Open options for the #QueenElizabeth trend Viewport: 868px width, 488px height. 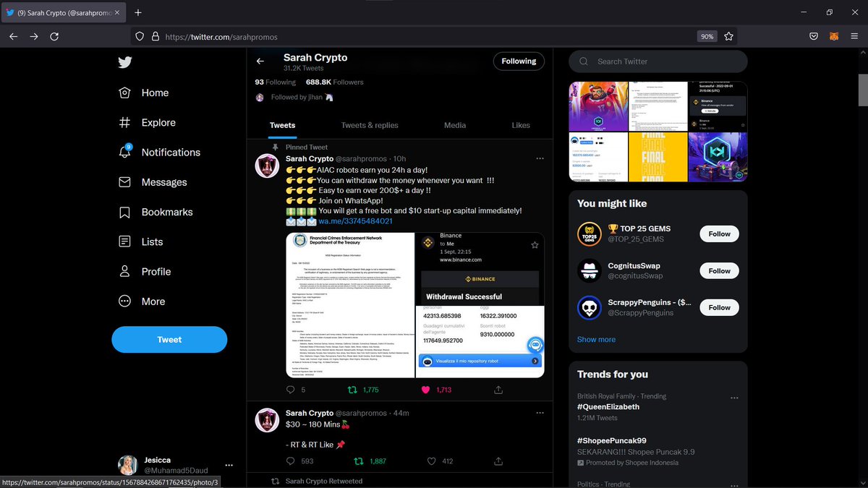tap(734, 398)
